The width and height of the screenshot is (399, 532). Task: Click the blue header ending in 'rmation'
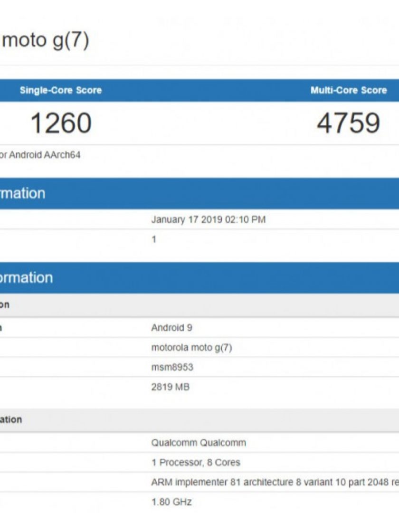coord(23,193)
